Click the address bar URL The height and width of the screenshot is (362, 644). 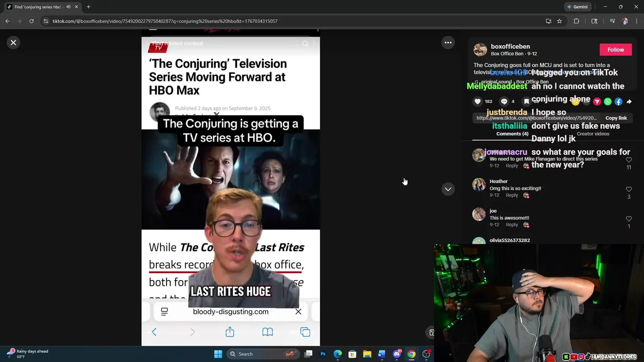[165, 21]
